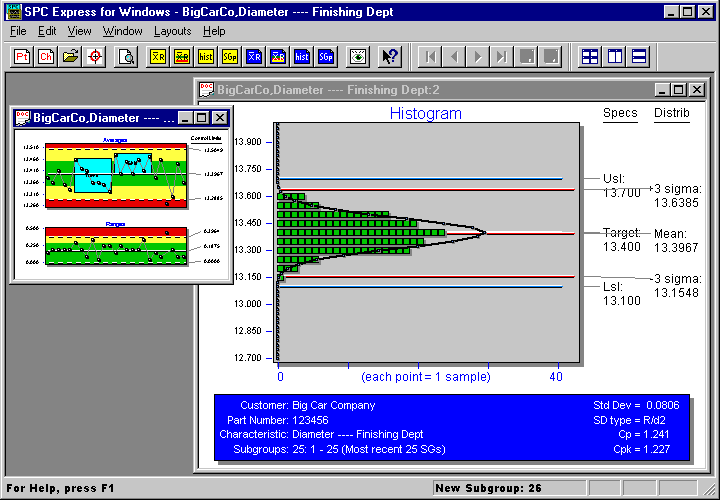Select the yellow SGp toolbar button
This screenshot has height=500, width=720.
click(230, 56)
